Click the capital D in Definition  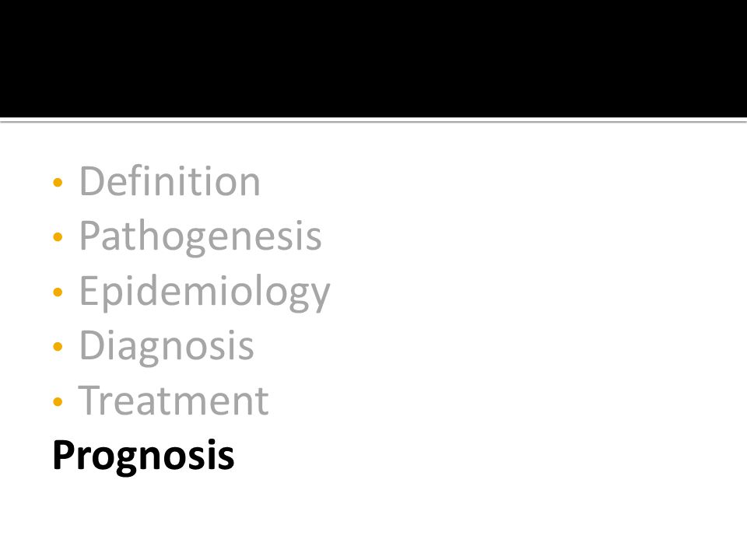tap(92, 181)
